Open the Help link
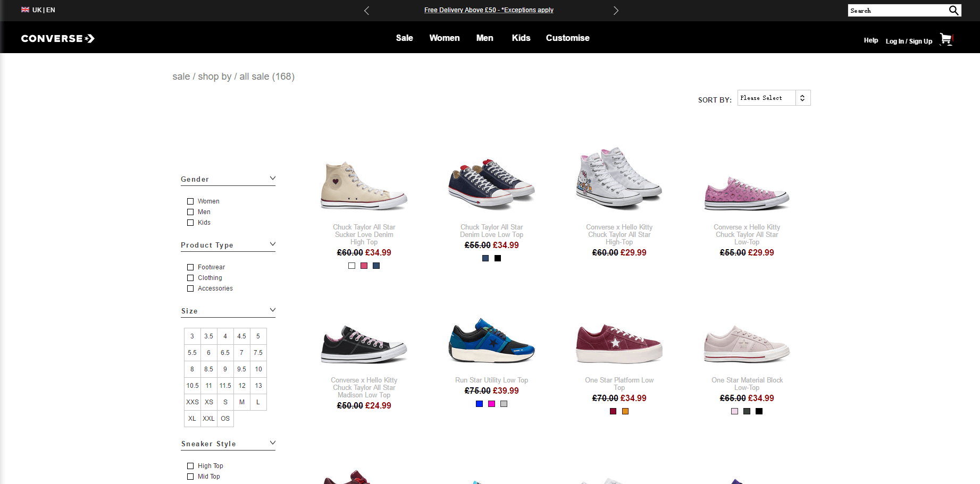Image resolution: width=980 pixels, height=484 pixels. point(871,40)
